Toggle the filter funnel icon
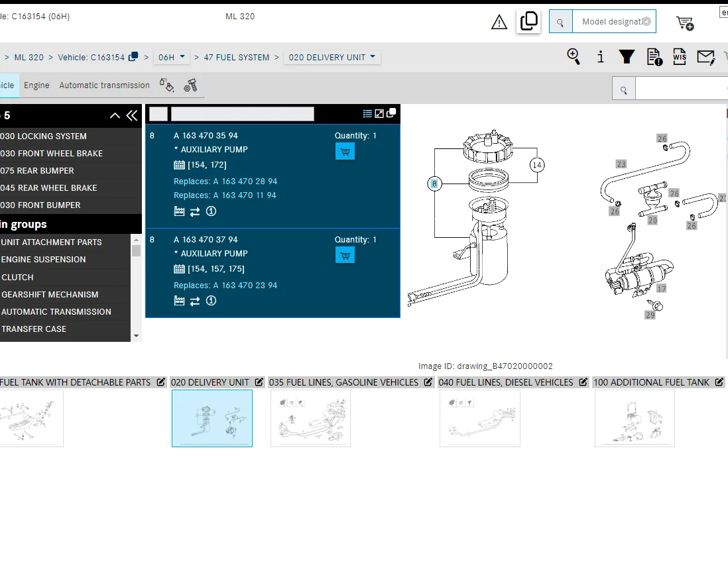This screenshot has height=579, width=728. click(x=627, y=56)
